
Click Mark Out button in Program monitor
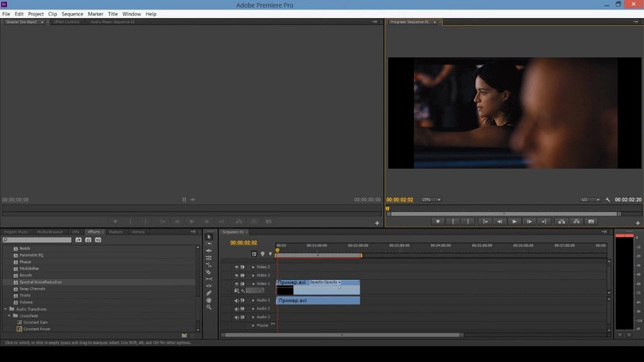tap(468, 222)
